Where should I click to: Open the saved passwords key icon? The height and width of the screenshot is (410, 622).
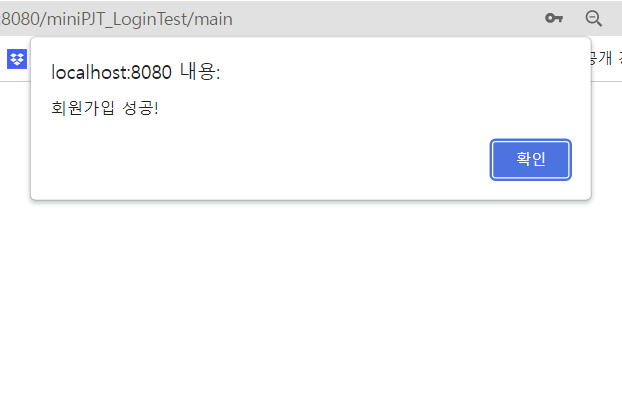pos(554,18)
